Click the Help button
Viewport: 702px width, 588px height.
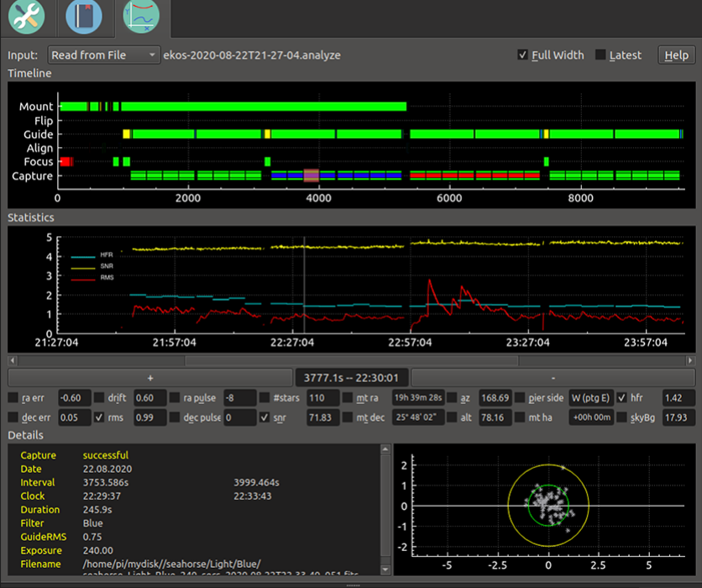(x=676, y=55)
